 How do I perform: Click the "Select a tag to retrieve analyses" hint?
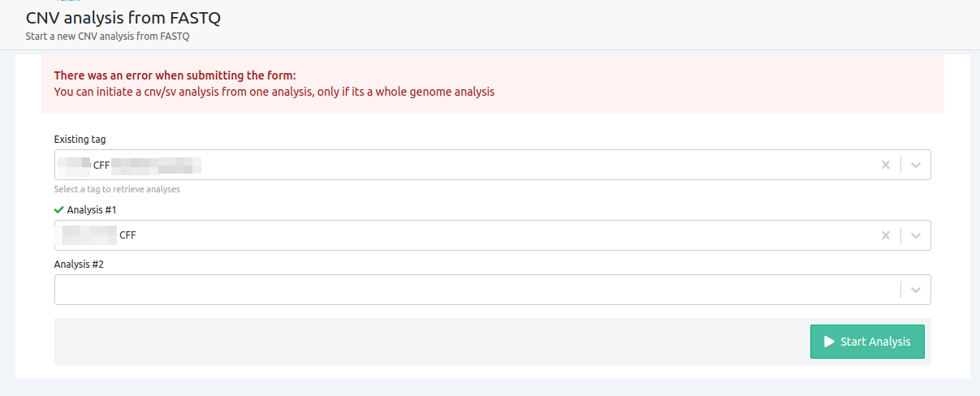(117, 189)
